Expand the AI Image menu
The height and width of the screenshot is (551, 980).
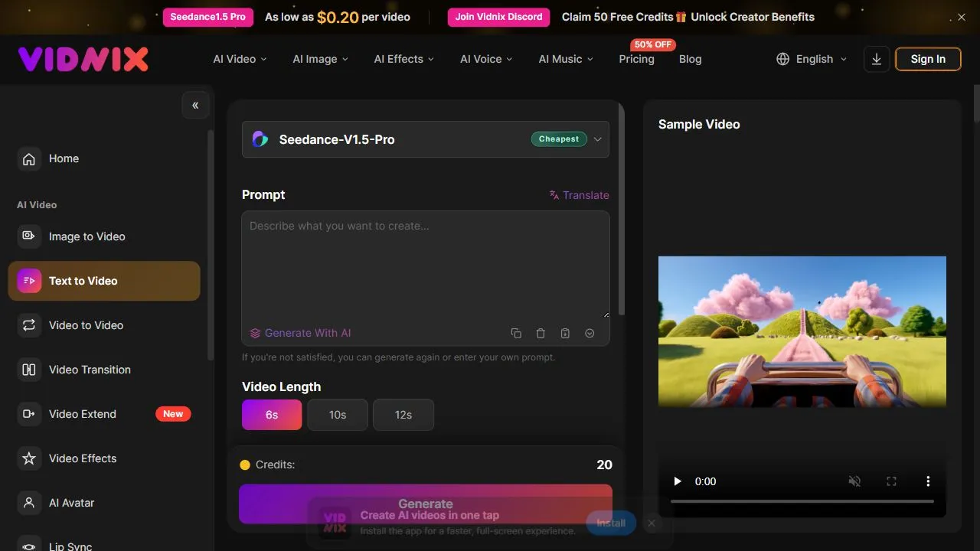pos(320,59)
